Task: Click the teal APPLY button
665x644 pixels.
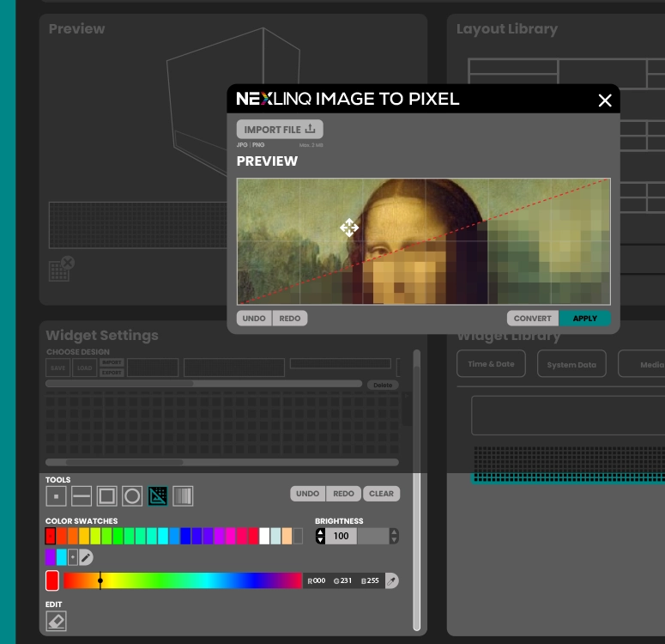Action: coord(585,319)
